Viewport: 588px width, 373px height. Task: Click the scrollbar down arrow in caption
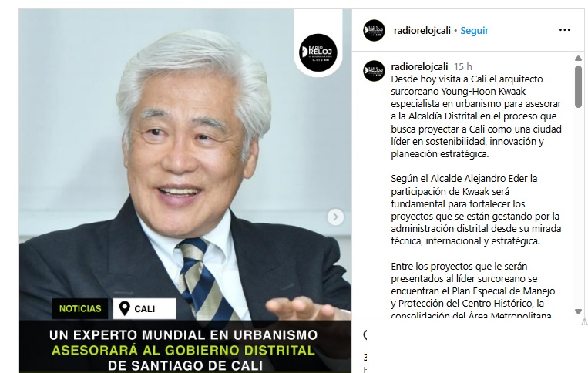[578, 311]
